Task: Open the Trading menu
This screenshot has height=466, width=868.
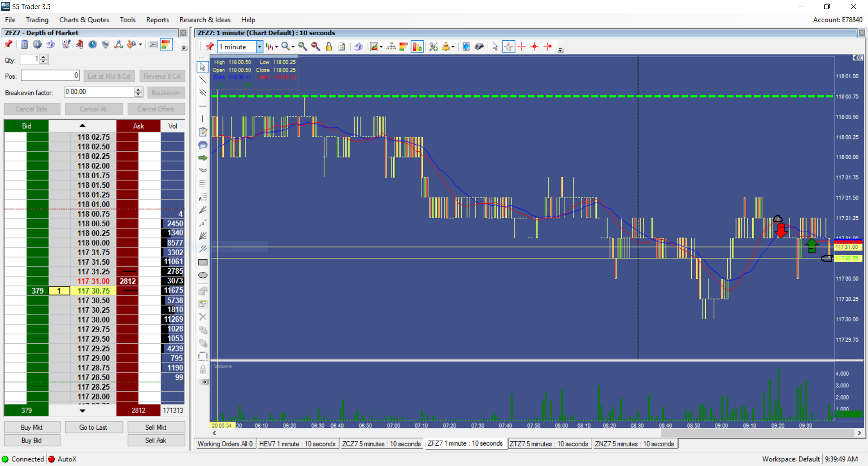Action: [37, 19]
